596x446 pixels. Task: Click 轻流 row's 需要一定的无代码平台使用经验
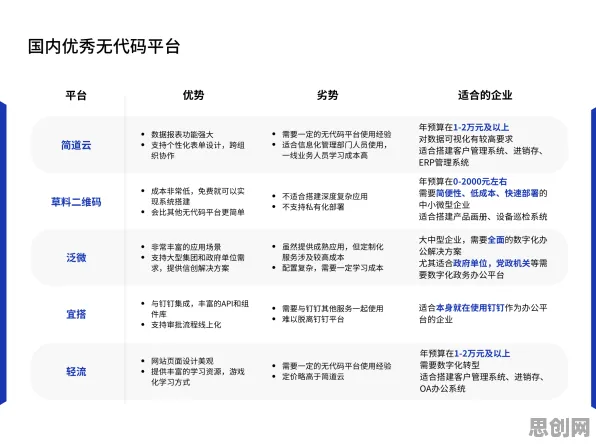(x=336, y=366)
